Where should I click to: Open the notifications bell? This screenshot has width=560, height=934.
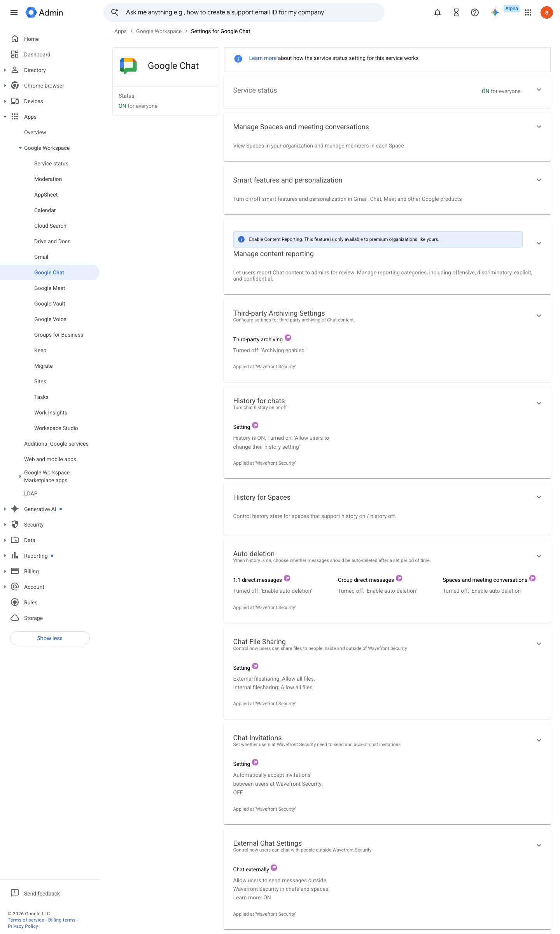437,12
